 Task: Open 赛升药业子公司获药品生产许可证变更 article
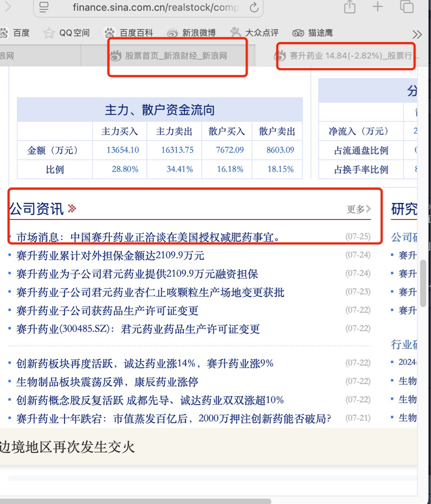[107, 311]
